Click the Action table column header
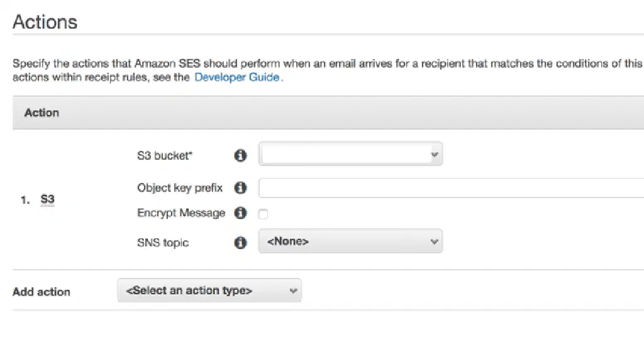The image size is (644, 364). (42, 113)
